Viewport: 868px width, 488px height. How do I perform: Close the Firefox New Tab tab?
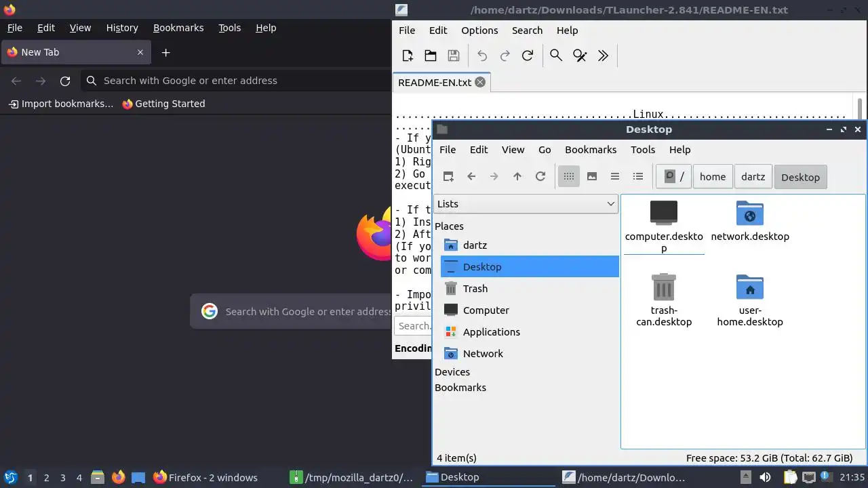(140, 52)
